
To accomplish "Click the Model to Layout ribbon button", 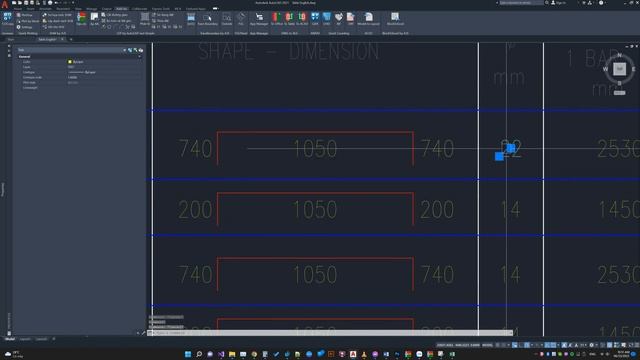I will pos(369,19).
